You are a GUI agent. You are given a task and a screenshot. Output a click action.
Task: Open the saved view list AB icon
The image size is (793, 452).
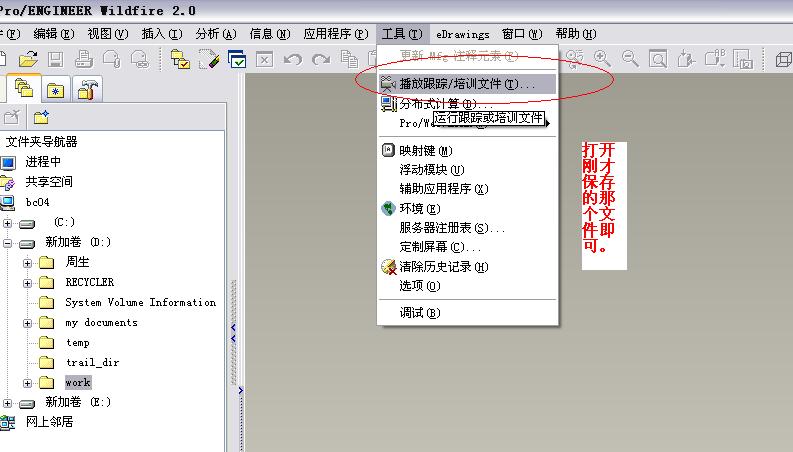(715, 59)
